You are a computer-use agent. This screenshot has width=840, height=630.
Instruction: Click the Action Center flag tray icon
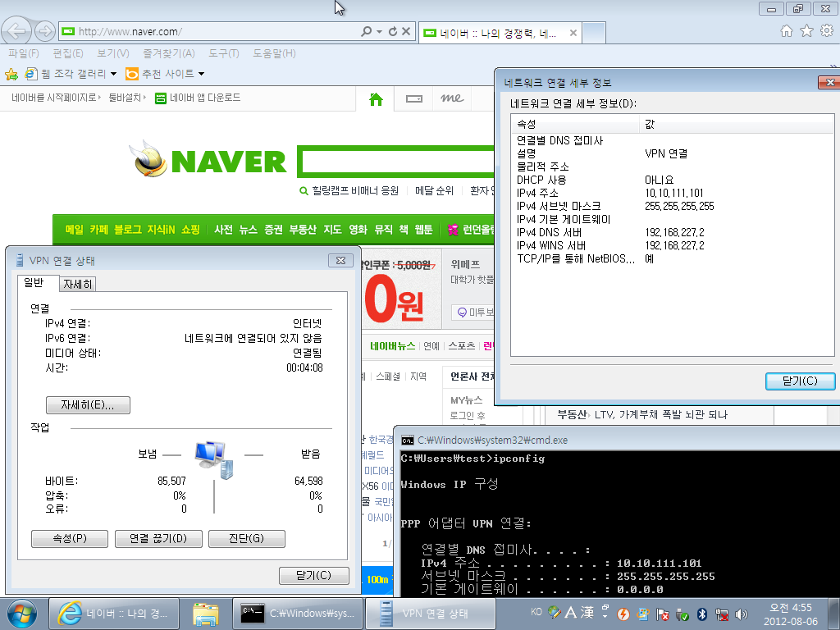click(x=662, y=614)
